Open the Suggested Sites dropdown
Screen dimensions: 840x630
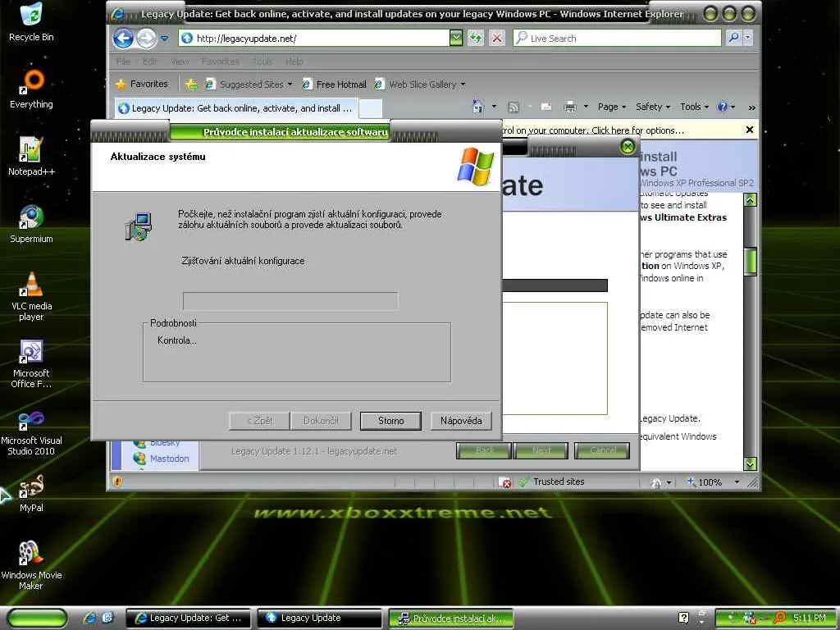pos(290,84)
